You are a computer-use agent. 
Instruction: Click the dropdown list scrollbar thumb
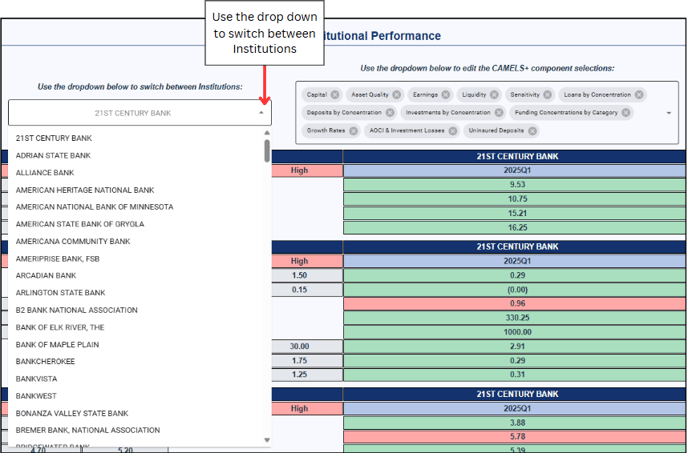(x=267, y=151)
